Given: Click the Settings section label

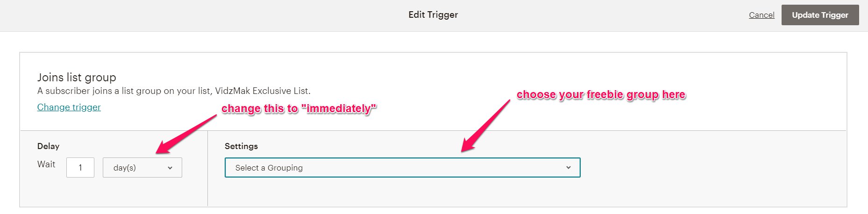Looking at the screenshot, I should pos(241,146).
